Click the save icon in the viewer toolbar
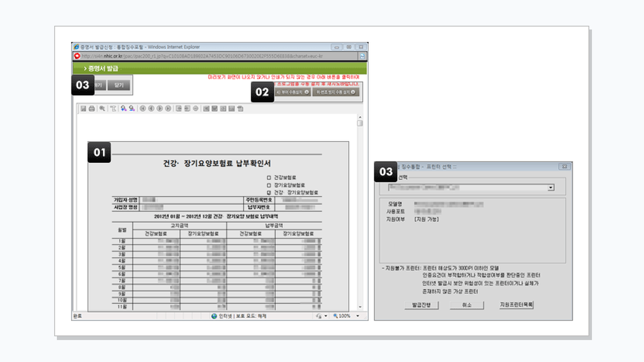644x362 pixels. click(83, 108)
